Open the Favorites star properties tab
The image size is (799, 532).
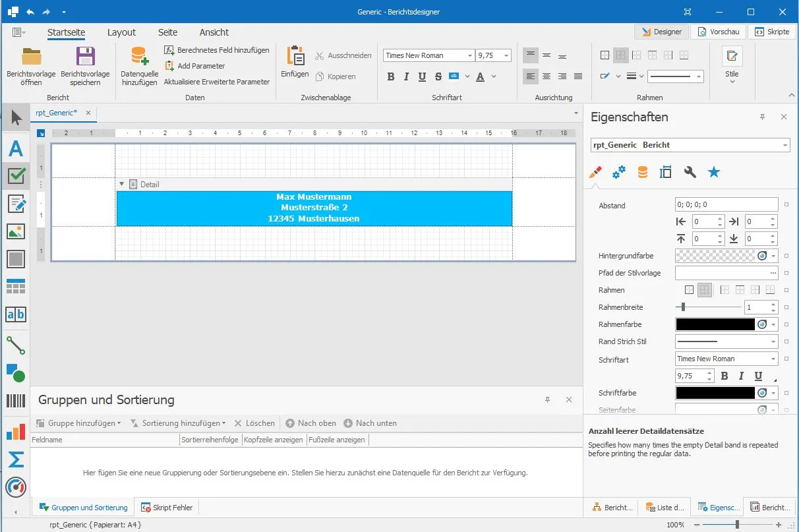(x=714, y=172)
